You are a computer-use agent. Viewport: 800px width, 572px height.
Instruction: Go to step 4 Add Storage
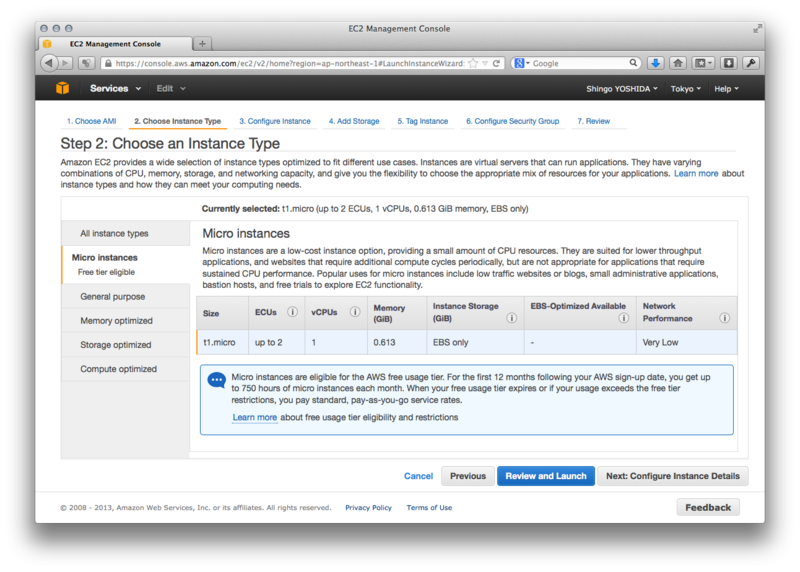pyautogui.click(x=354, y=121)
